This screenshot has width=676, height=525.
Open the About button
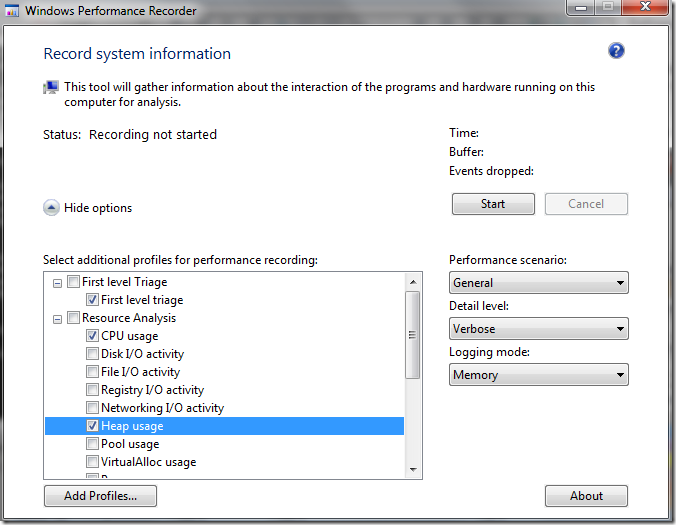(x=586, y=496)
